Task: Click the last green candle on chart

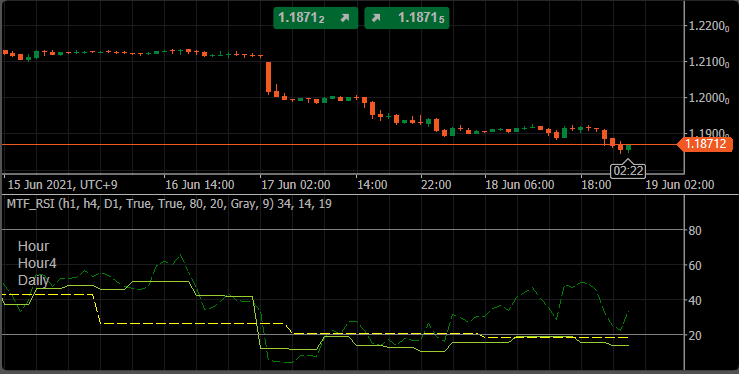Action: tap(628, 148)
